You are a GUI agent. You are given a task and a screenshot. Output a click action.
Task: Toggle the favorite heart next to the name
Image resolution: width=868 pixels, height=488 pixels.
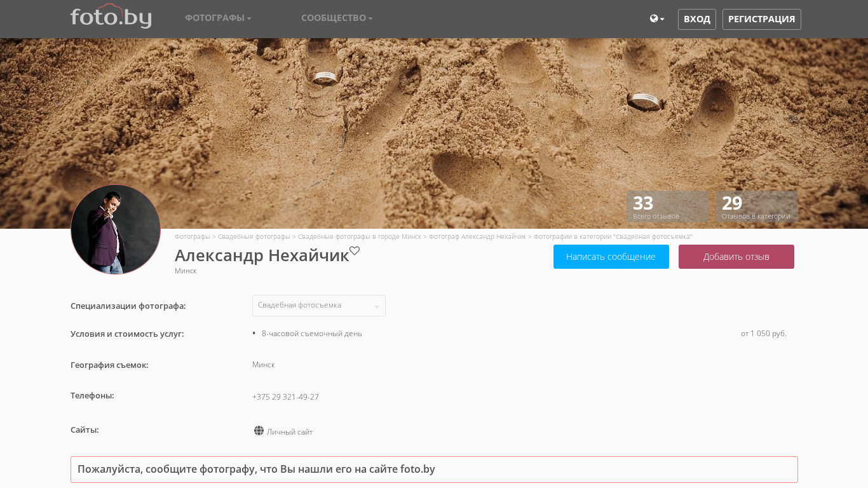(355, 251)
